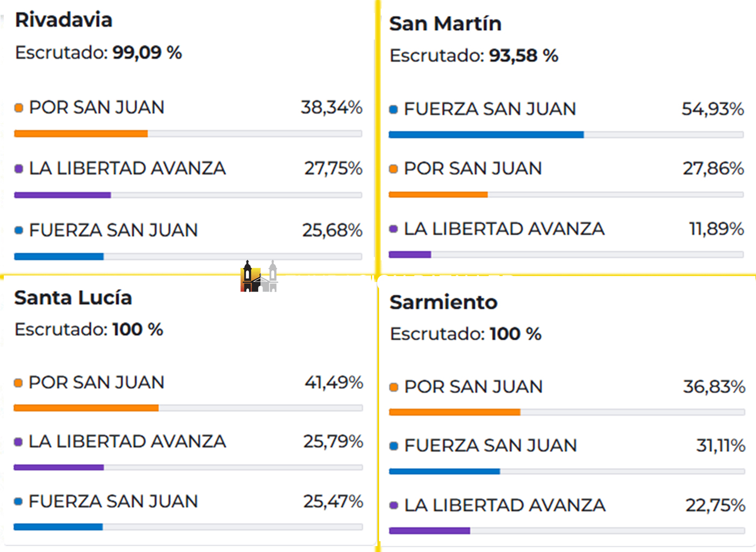Click Sarmiento orange POR SAN JUAN bar
The width and height of the screenshot is (756, 552).
point(455,412)
